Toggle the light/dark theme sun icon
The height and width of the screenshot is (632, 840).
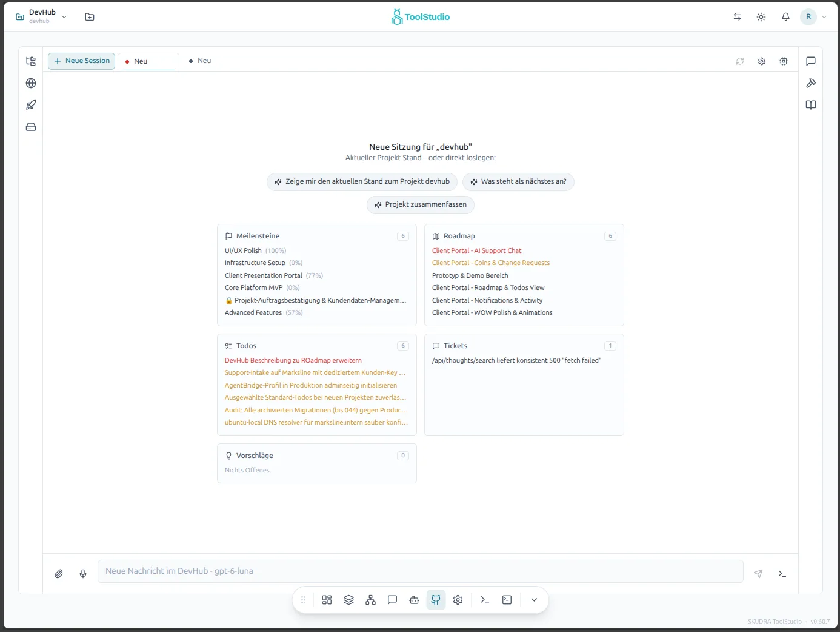(761, 17)
